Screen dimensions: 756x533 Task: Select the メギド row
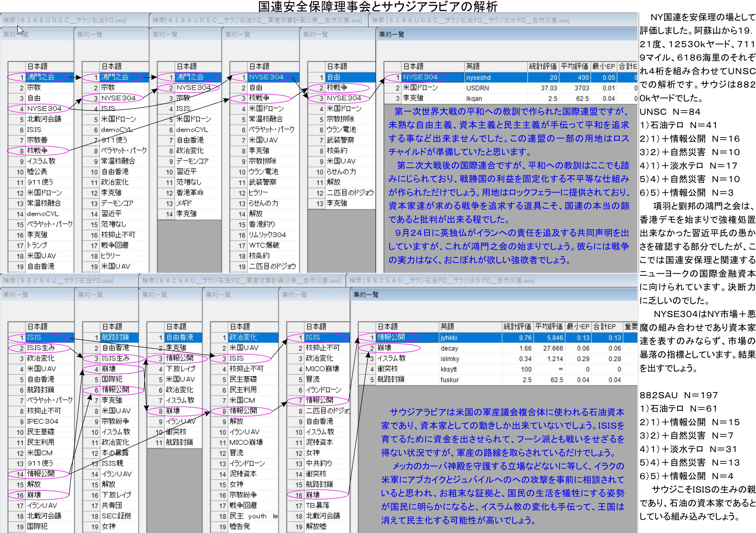[184, 203]
